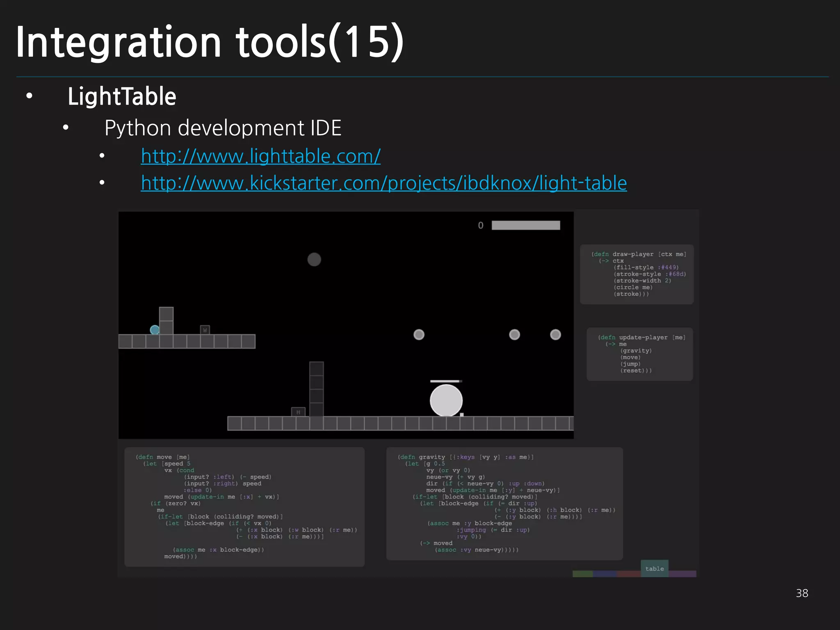Click "(let [g 0.5" in gravity code
The height and width of the screenshot is (630, 840).
[x=425, y=463]
